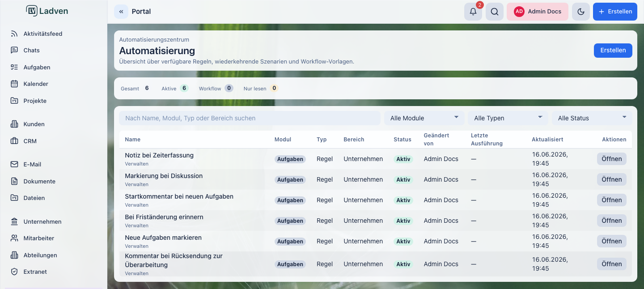Open the Notiz bei Zeiterfassung rule
The height and width of the screenshot is (289, 644).
point(612,159)
